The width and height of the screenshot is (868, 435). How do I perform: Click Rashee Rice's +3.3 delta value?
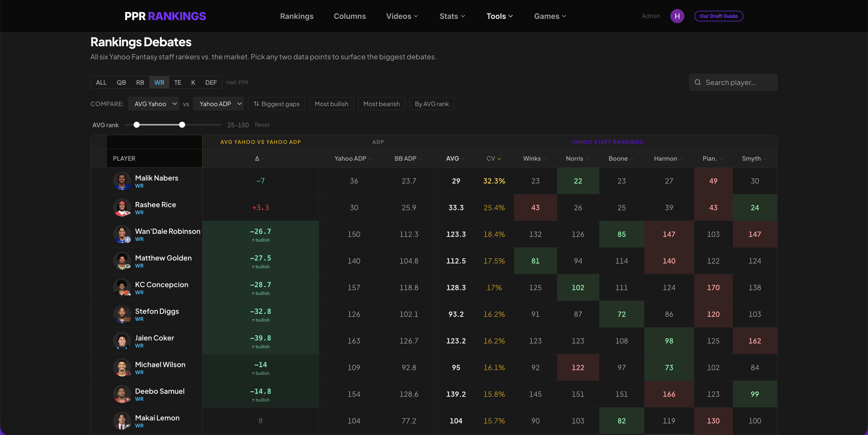pos(260,207)
